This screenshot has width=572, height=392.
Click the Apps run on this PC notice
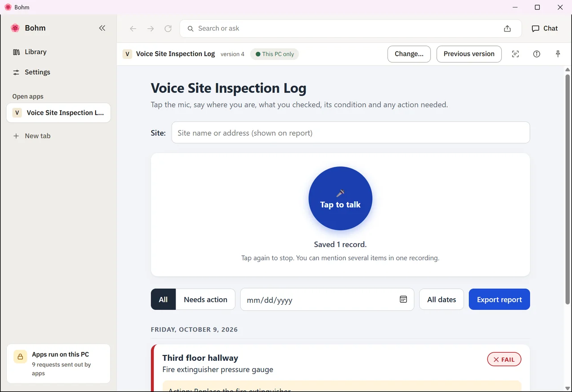point(59,363)
